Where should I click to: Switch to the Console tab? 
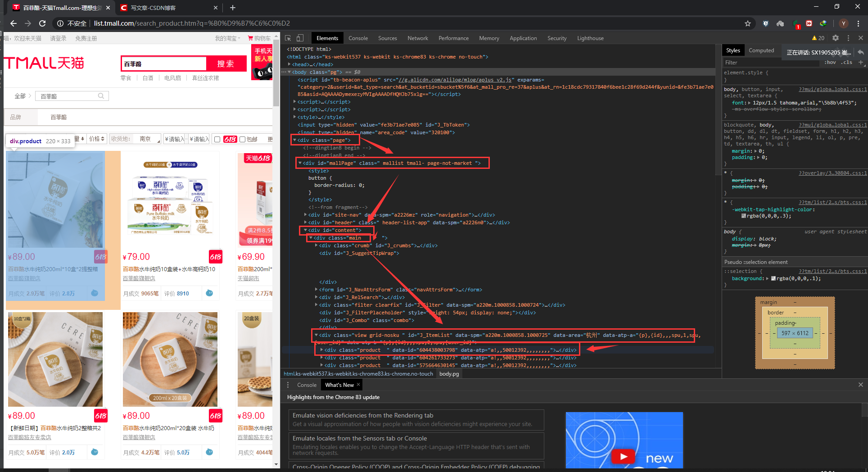pos(358,38)
